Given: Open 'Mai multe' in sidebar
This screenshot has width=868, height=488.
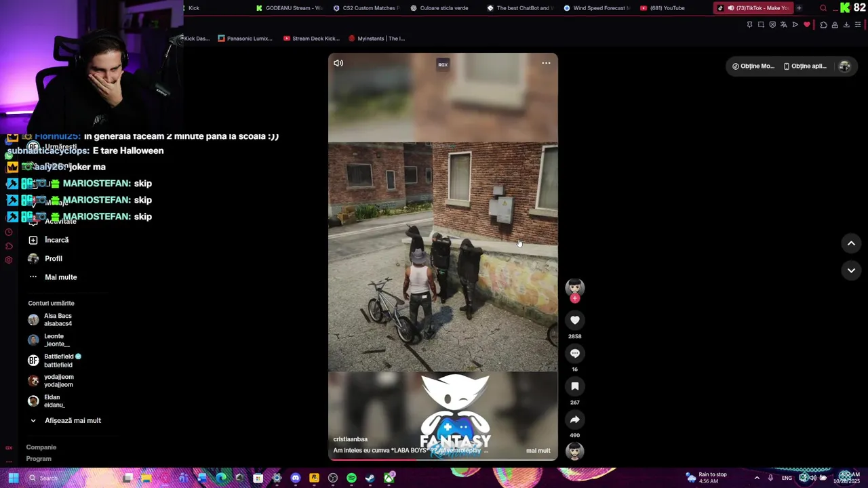Looking at the screenshot, I should [x=53, y=277].
